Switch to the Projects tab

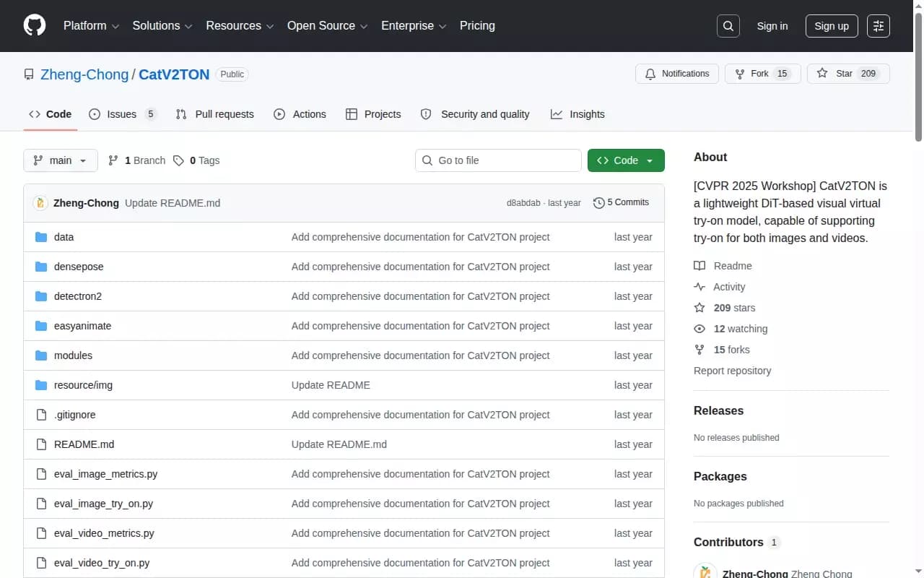point(373,114)
